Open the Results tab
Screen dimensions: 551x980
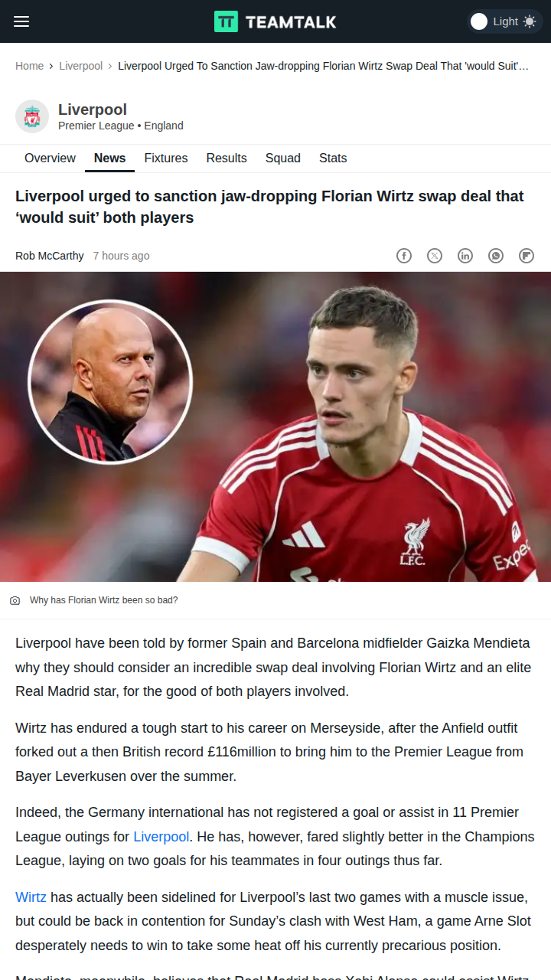click(227, 158)
